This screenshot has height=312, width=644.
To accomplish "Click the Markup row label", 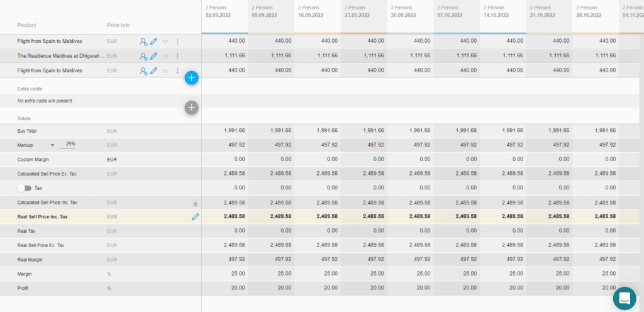I will click(25, 145).
